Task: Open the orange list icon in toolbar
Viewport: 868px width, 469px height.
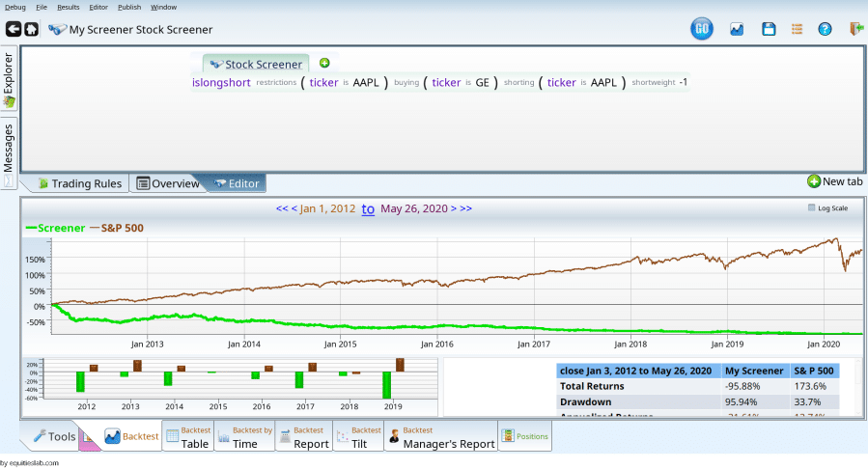Action: pyautogui.click(x=798, y=29)
